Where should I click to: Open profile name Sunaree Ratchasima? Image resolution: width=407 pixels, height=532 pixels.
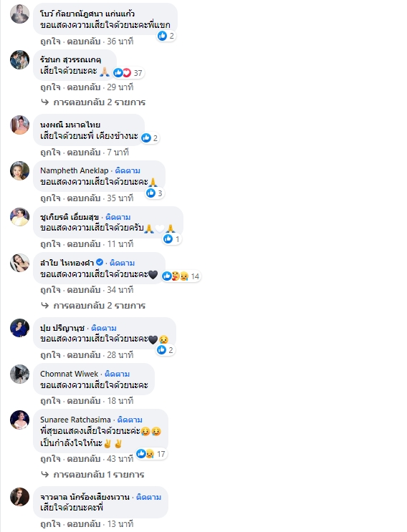point(75,420)
